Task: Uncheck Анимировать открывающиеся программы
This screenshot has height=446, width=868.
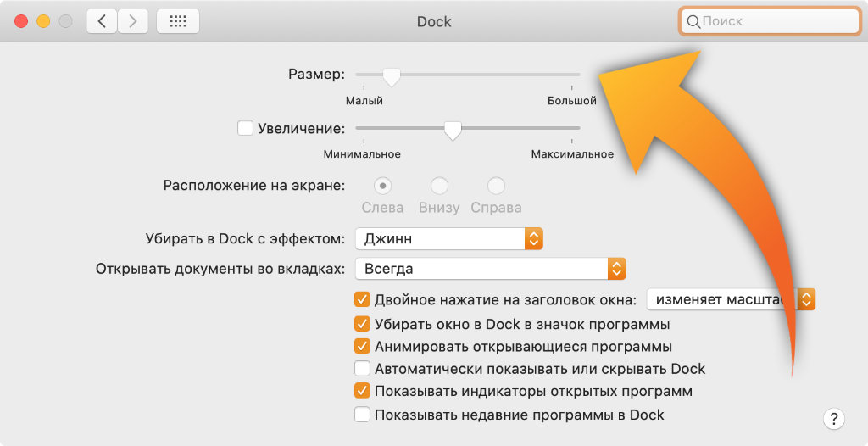Action: click(x=362, y=346)
